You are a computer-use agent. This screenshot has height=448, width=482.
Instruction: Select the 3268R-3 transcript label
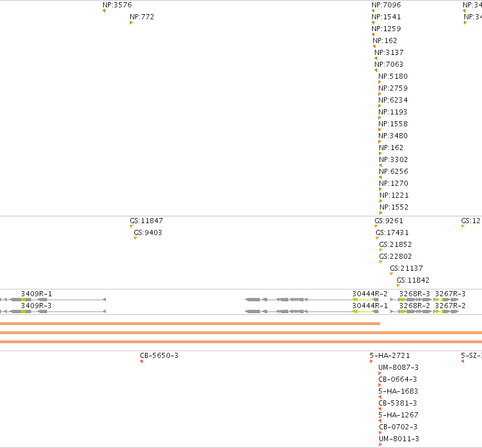415,294
